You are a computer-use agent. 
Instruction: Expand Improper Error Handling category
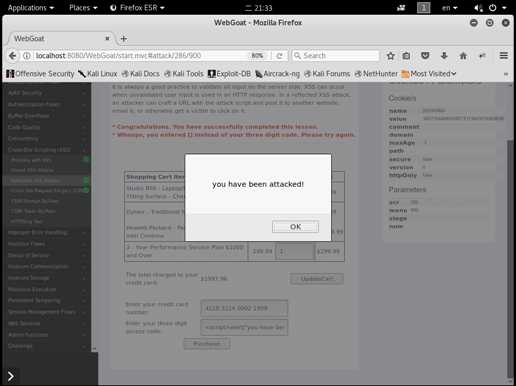(x=47, y=232)
